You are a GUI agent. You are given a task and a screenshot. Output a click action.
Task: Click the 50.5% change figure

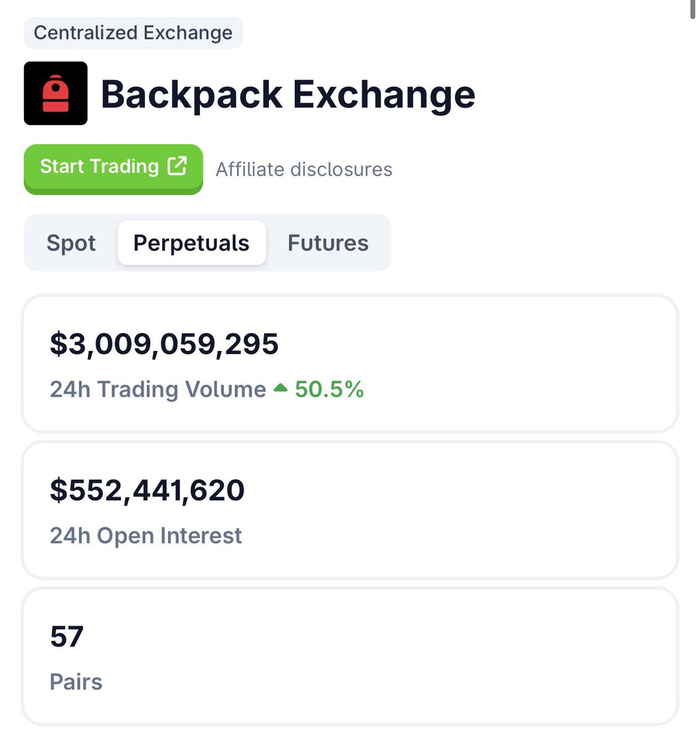(329, 389)
